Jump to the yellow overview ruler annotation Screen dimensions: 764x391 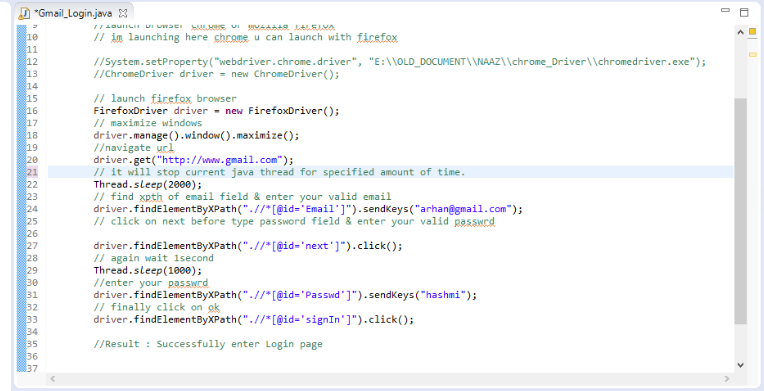(x=752, y=54)
